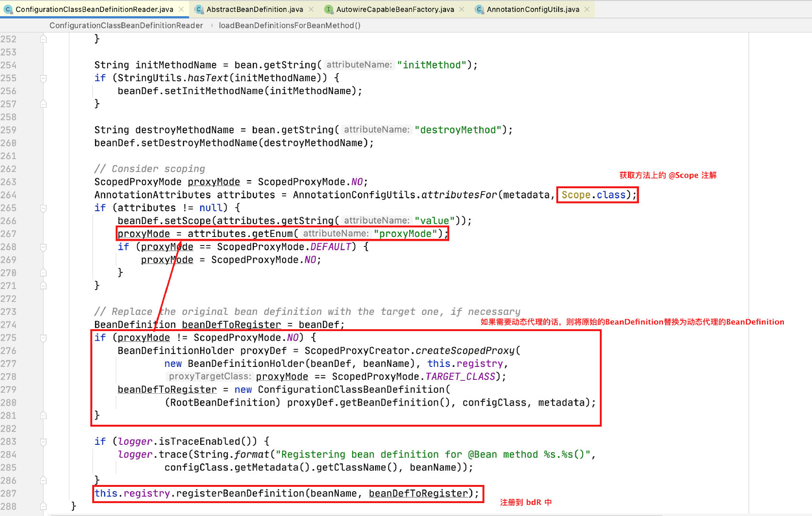Screen dimensions: 812x516
Task: Close the AbstractBeanDefinition.java tab
Action: coord(311,9)
